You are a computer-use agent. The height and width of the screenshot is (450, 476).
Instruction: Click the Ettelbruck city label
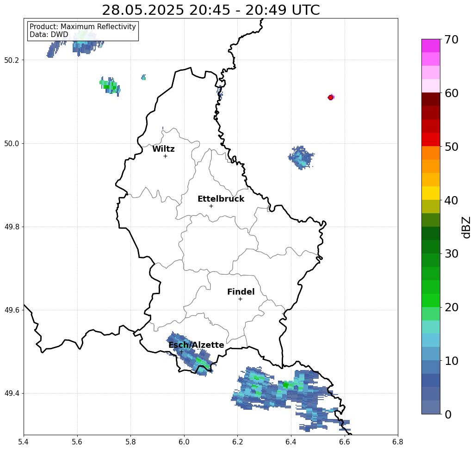pos(221,199)
